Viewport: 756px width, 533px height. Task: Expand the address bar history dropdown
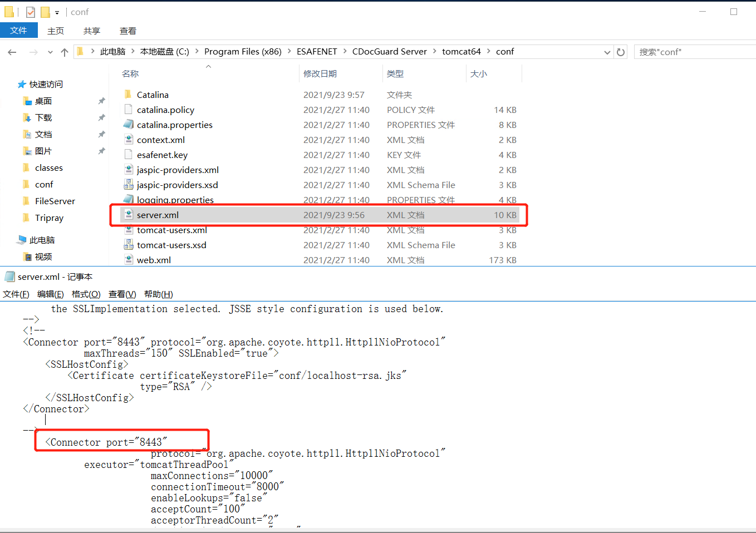607,52
